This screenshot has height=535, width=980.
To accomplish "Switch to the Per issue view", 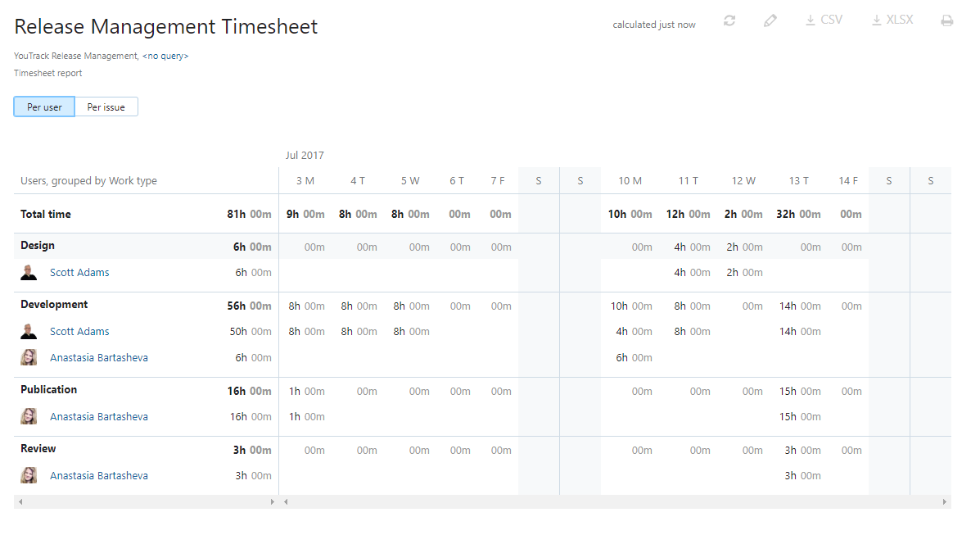I will 106,107.
